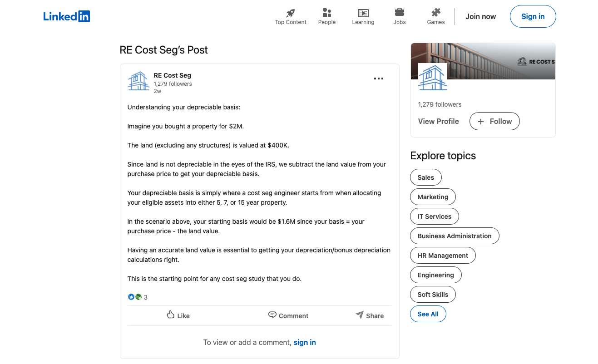Click the 2w post timestamp
The image size is (598, 364).
pyautogui.click(x=158, y=91)
